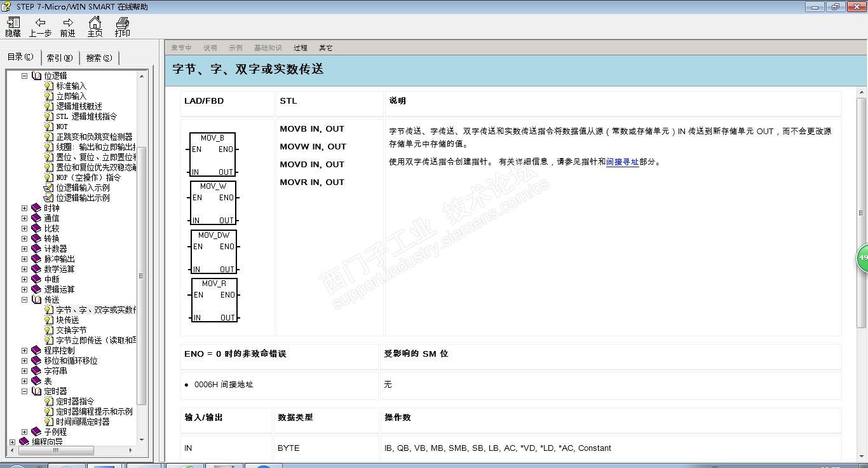868x468 pixels.
Task: Select the 字节、字、双字或实数传送 tree topic
Action: [96, 310]
